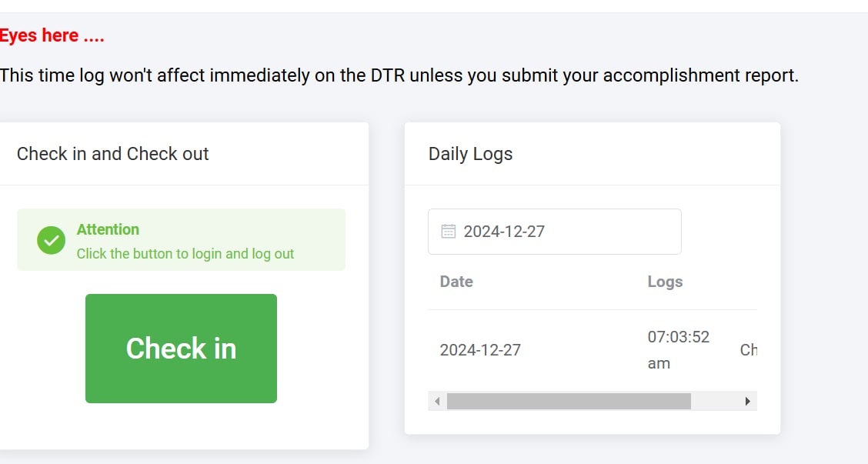Click the accomplishment report notice text
The image size is (868, 464).
point(399,75)
